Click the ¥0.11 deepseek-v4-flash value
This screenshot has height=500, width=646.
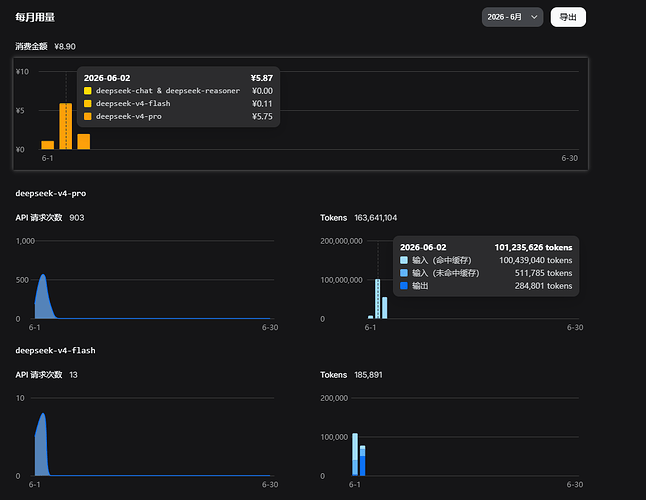pyautogui.click(x=262, y=104)
